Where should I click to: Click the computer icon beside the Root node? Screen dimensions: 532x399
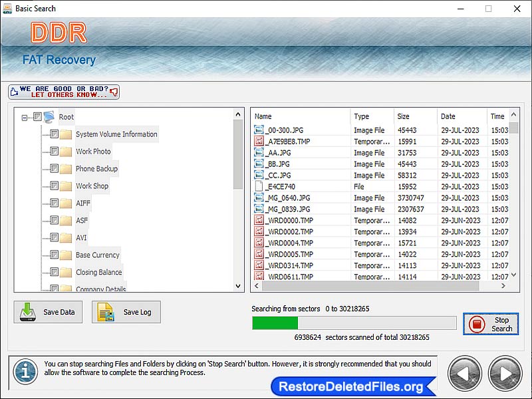click(48, 117)
